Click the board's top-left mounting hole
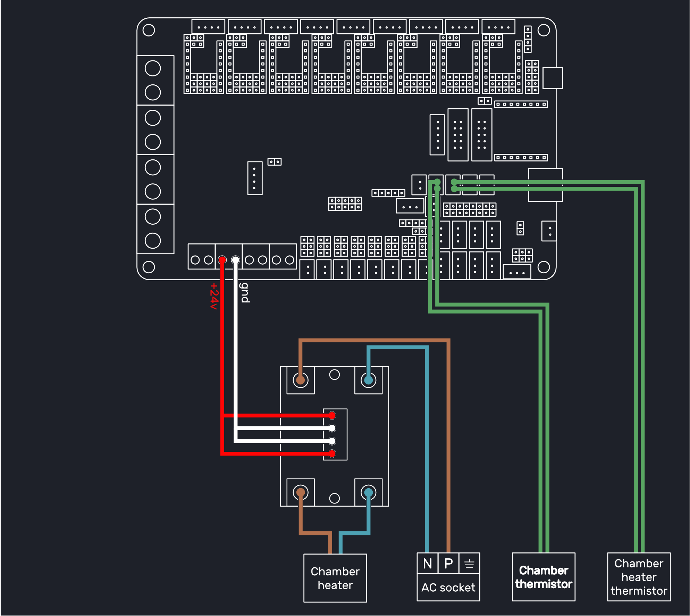The image size is (690, 616). (149, 30)
